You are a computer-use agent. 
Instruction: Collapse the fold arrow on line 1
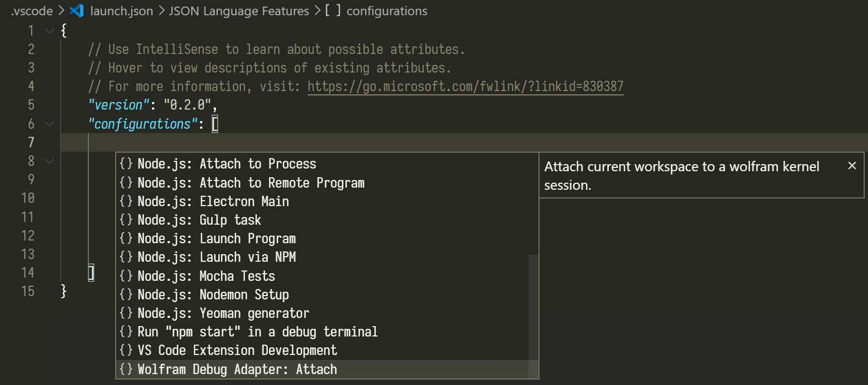(x=50, y=31)
